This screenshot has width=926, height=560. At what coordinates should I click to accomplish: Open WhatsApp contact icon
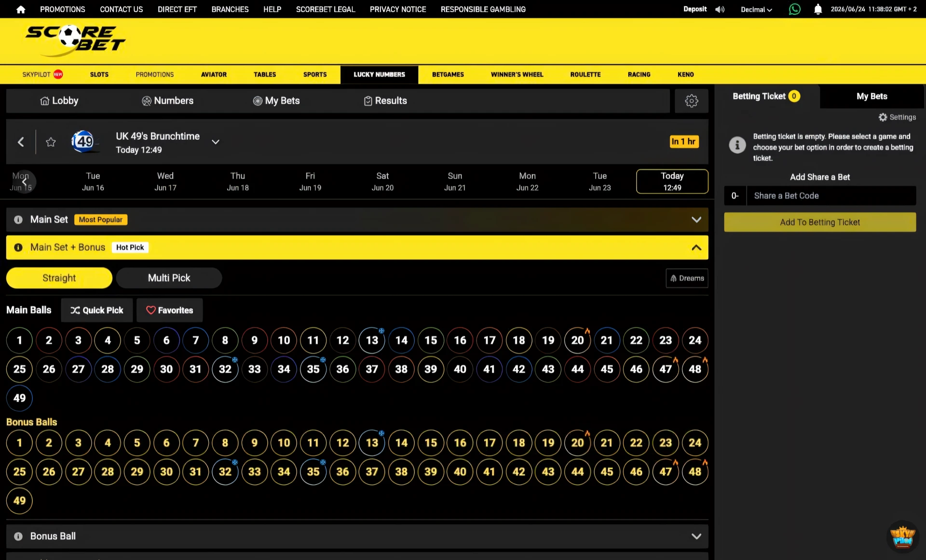pyautogui.click(x=794, y=9)
